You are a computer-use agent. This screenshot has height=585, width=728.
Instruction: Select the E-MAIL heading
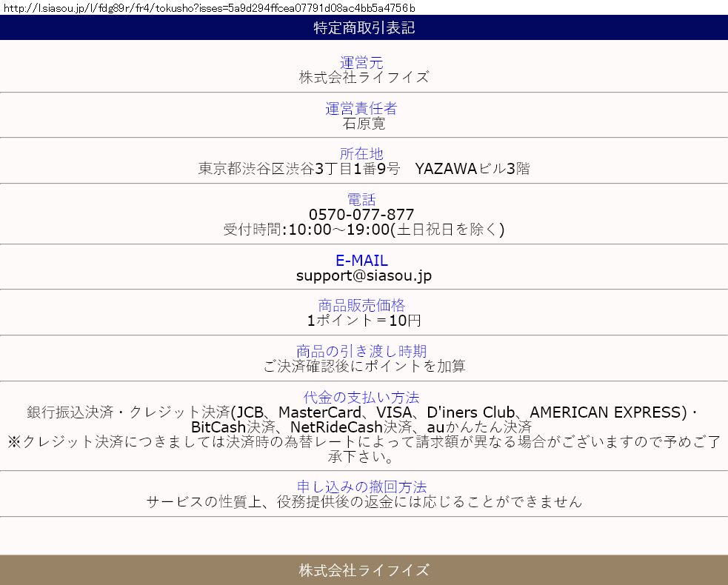(361, 261)
